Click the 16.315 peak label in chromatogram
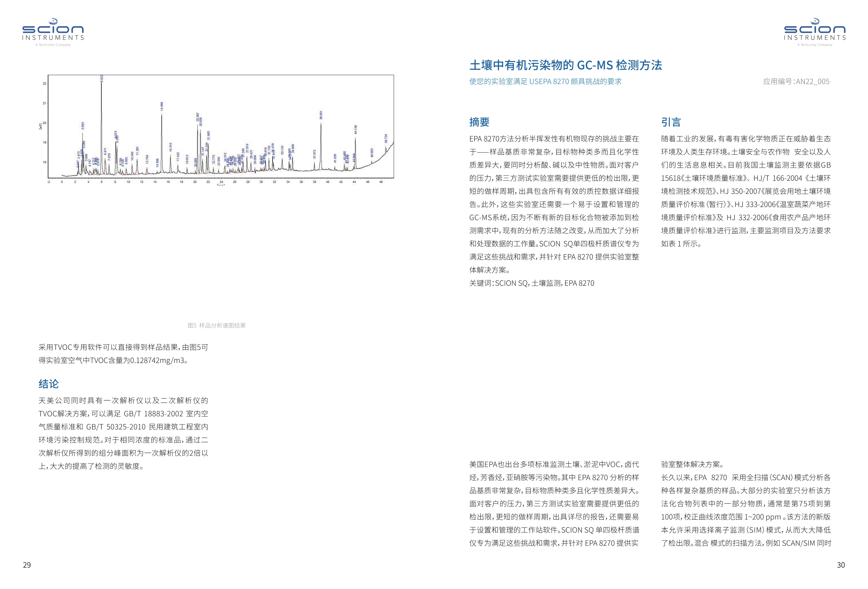Image resolution: width=868 pixels, height=589 pixels. coord(171,147)
